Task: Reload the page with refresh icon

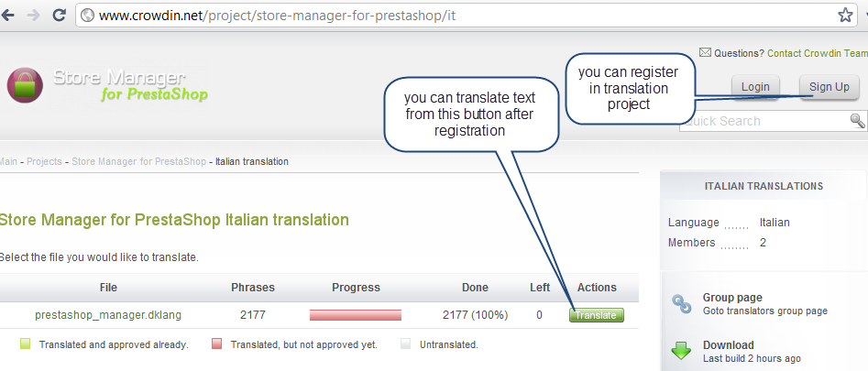Action: tap(60, 16)
